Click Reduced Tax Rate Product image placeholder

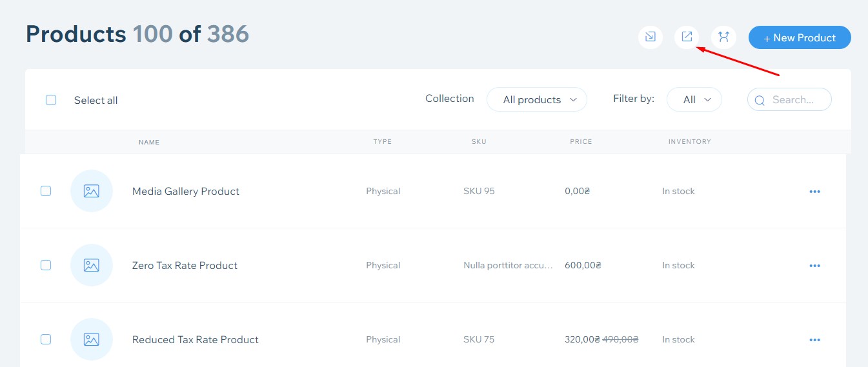point(92,339)
